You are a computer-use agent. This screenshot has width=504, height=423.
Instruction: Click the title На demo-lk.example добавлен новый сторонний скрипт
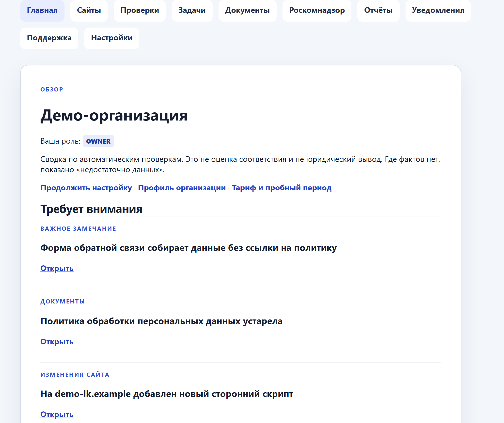[167, 394]
